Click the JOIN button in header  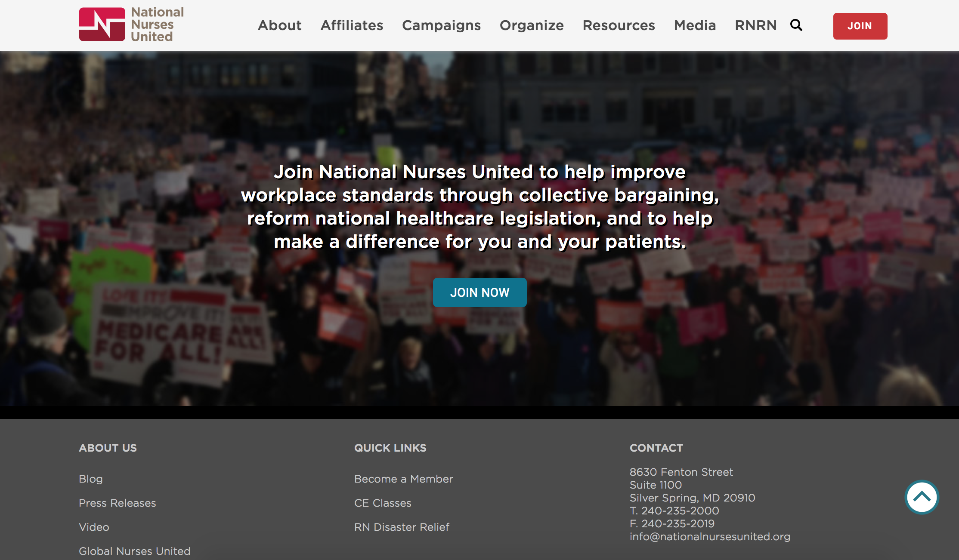point(860,26)
